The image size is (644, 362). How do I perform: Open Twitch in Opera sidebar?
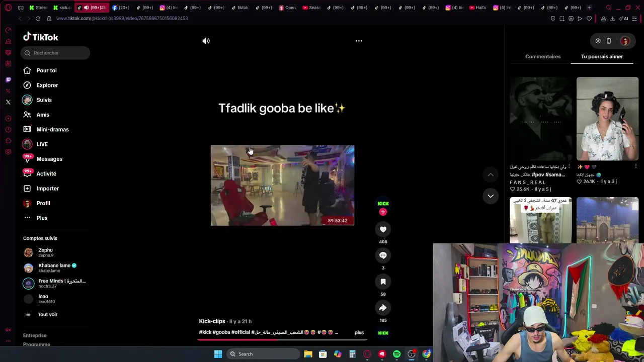click(x=8, y=80)
